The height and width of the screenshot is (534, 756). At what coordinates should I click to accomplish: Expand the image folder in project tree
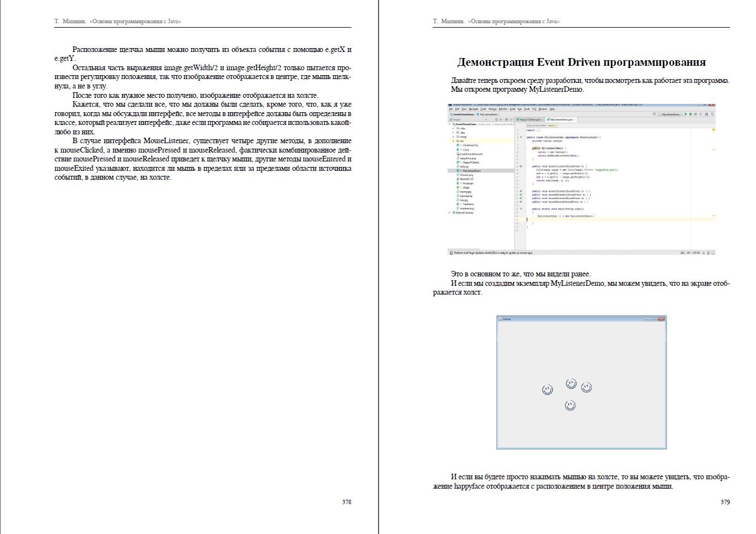point(453,137)
